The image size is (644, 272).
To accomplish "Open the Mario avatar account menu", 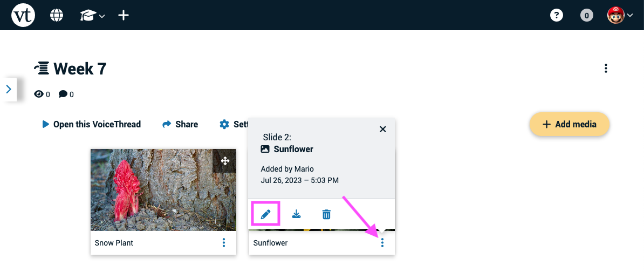I will pos(620,16).
